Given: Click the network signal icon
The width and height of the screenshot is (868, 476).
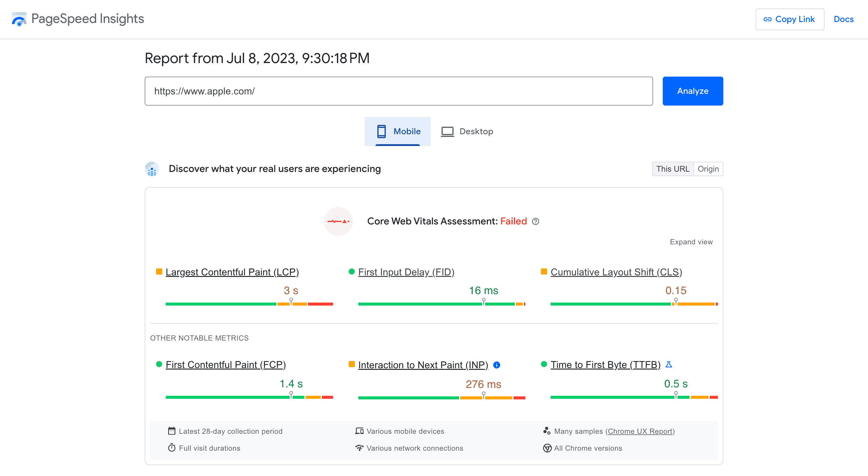Looking at the screenshot, I should click(359, 448).
